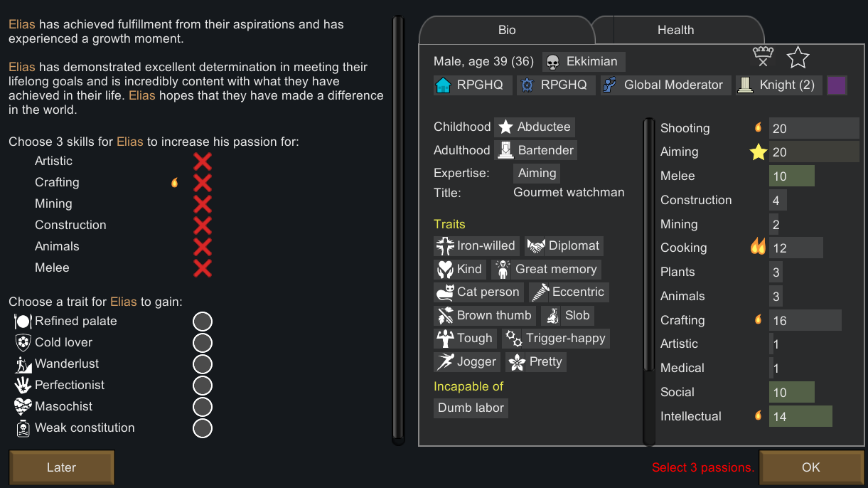Click the favorite star outline icon
868x488 pixels.
pos(798,58)
